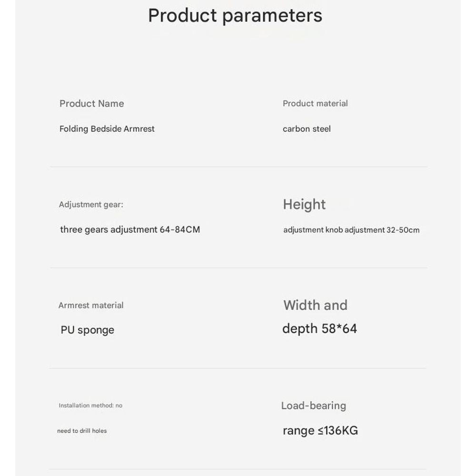Select the "Product material" label
This screenshot has width=476, height=476.
(x=315, y=104)
